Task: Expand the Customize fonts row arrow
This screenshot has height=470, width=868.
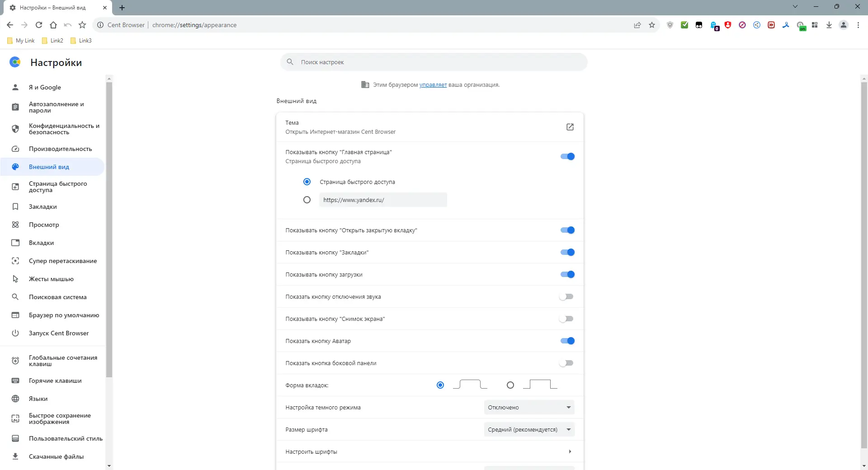Action: coord(570,452)
